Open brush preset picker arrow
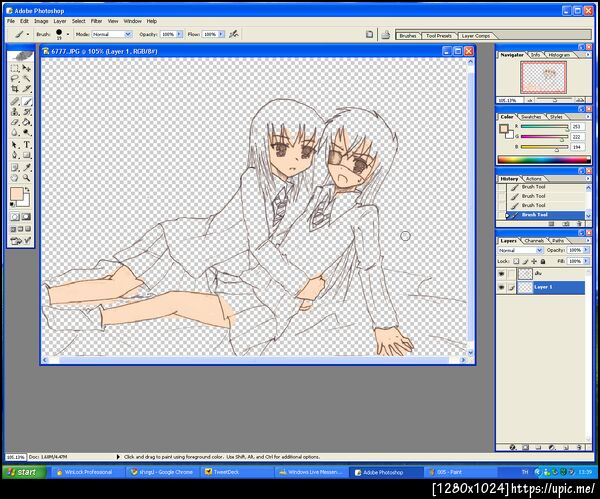Image resolution: width=600 pixels, height=499 pixels. (68, 34)
